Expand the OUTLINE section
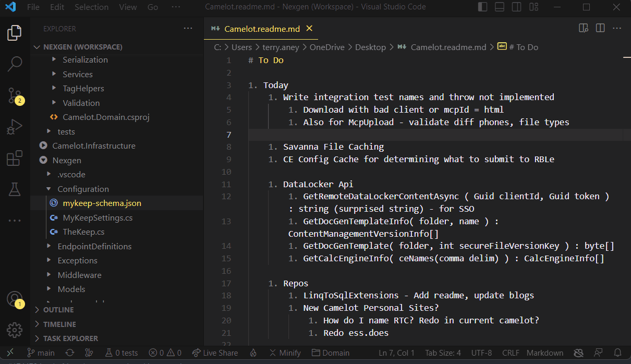Image resolution: width=631 pixels, height=364 pixels. click(x=58, y=310)
